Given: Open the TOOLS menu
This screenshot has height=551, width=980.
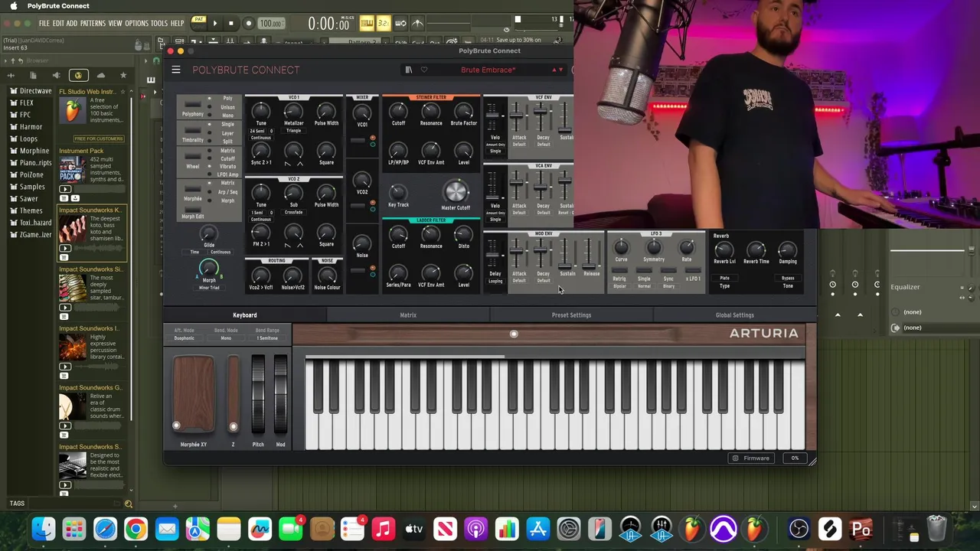Looking at the screenshot, I should click(x=159, y=24).
